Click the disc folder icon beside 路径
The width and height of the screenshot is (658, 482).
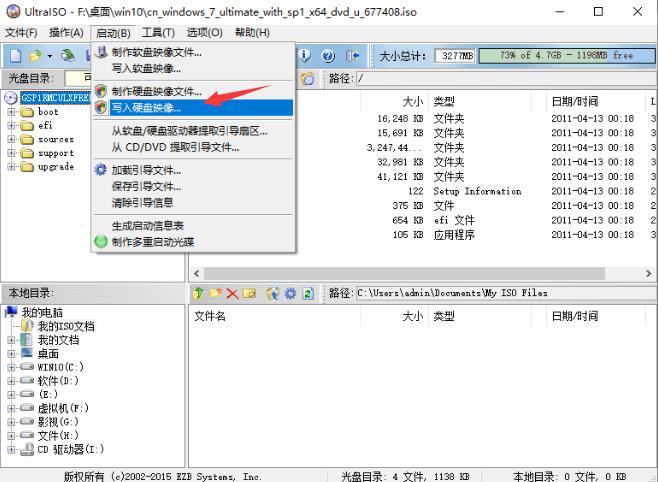(x=308, y=78)
